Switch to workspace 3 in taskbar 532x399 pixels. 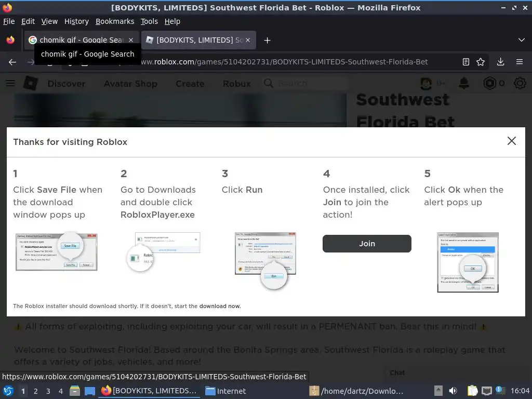pyautogui.click(x=48, y=391)
